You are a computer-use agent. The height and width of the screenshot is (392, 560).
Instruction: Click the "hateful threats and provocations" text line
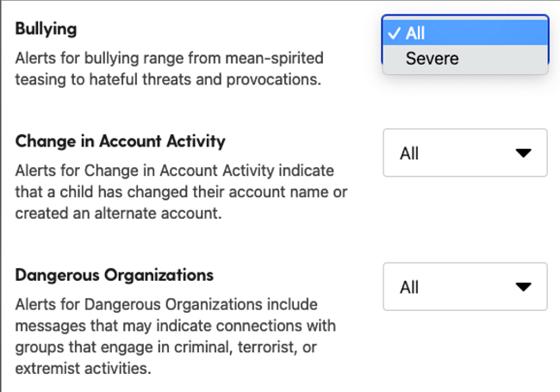[169, 81]
